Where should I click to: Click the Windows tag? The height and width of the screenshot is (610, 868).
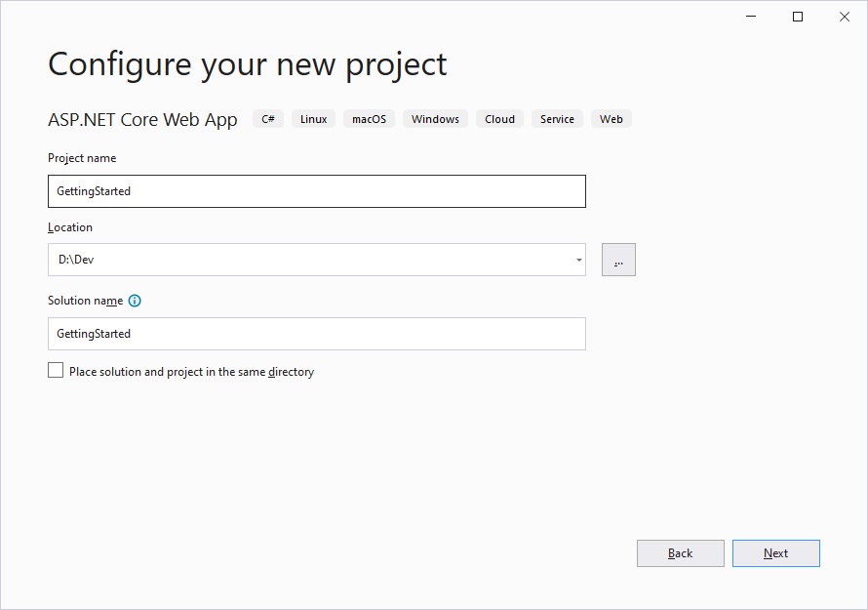coord(434,118)
